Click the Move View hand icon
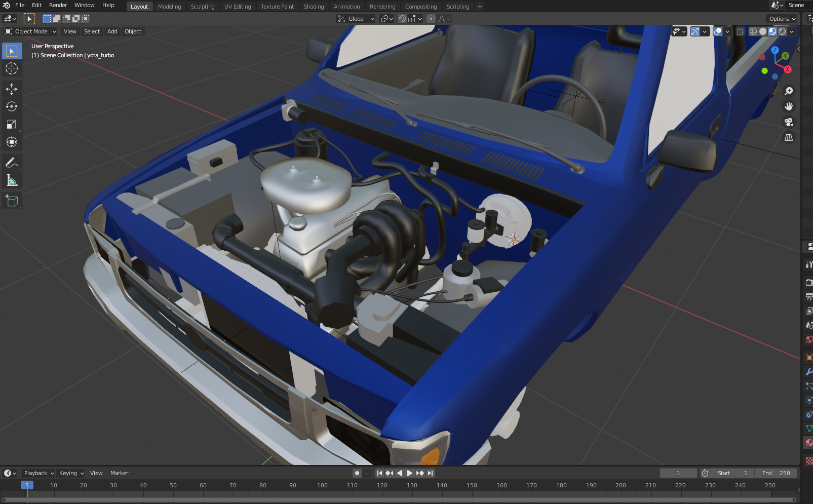 [789, 106]
